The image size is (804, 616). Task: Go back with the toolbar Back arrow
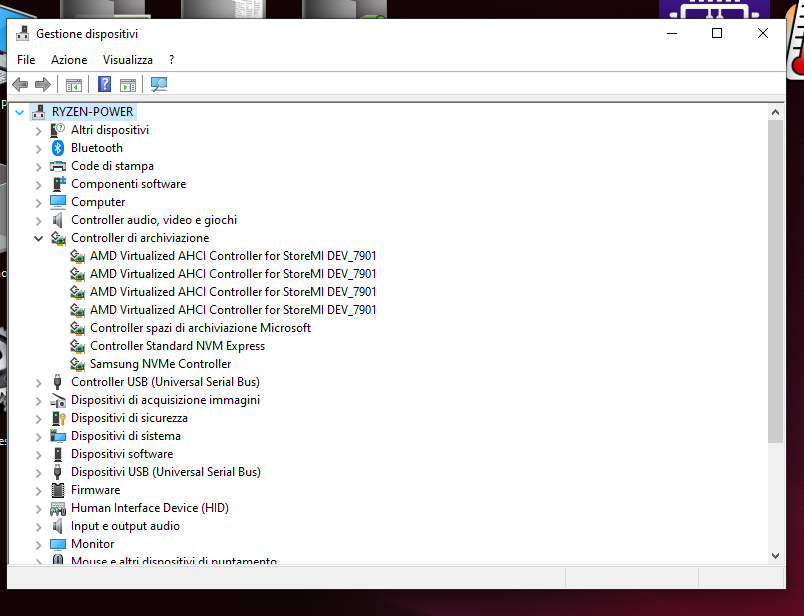click(x=20, y=84)
